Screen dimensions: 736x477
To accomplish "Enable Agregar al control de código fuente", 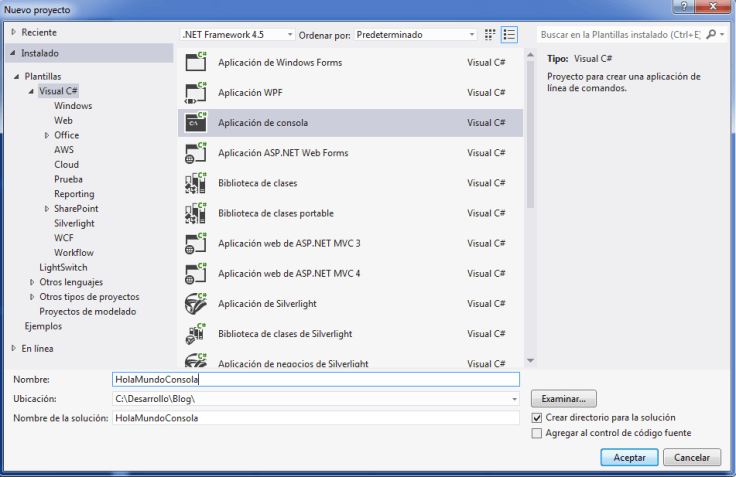I will point(538,433).
